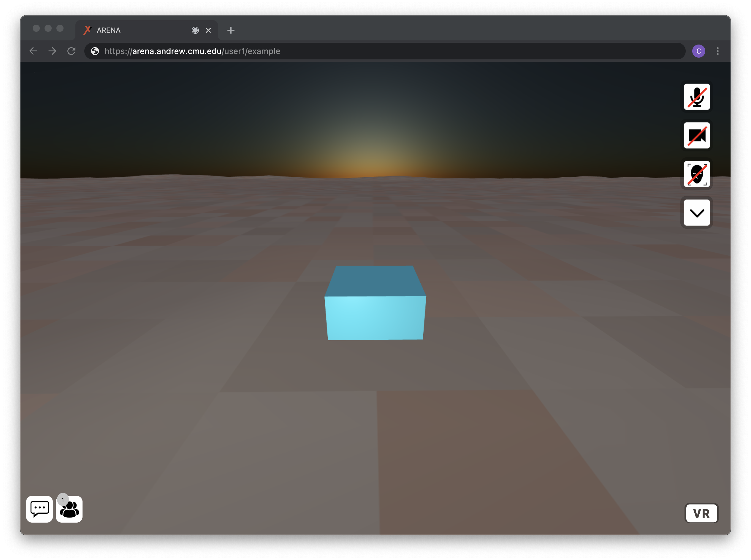Click the site info globe icon

(95, 51)
